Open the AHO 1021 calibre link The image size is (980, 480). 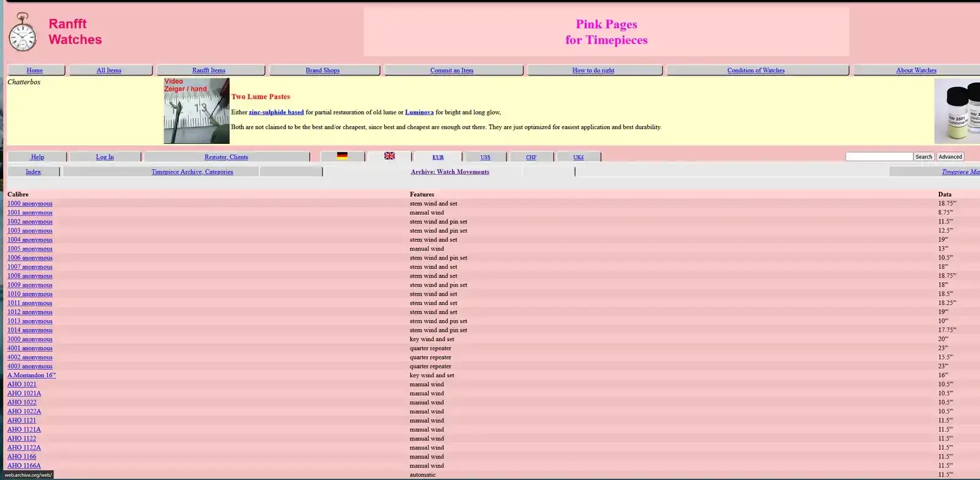(x=22, y=384)
